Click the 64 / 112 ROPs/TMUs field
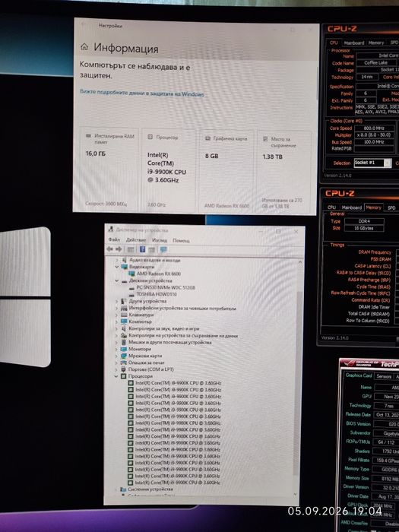Image resolution: width=399 pixels, height=532 pixels. pyautogui.click(x=386, y=442)
